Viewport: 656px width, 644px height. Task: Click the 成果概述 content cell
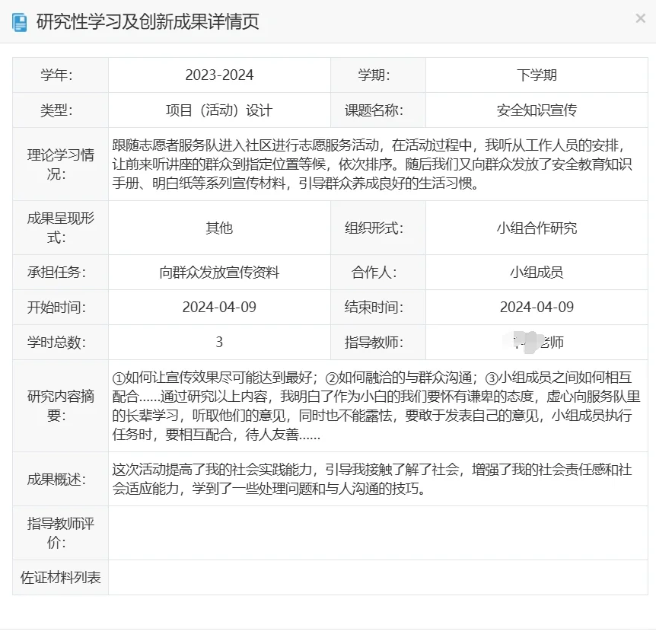pyautogui.click(x=377, y=480)
